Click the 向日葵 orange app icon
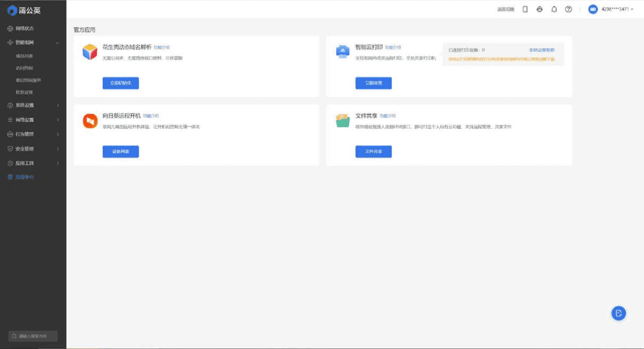 coord(90,121)
